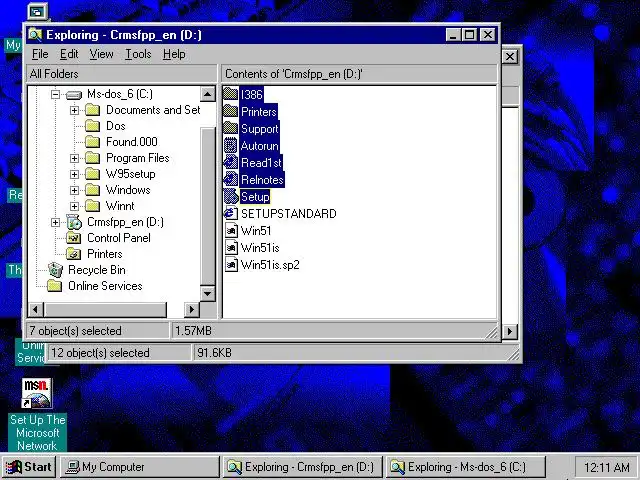This screenshot has height=480, width=640.
Task: Click the Win51is.sp2 file icon
Action: 231,265
